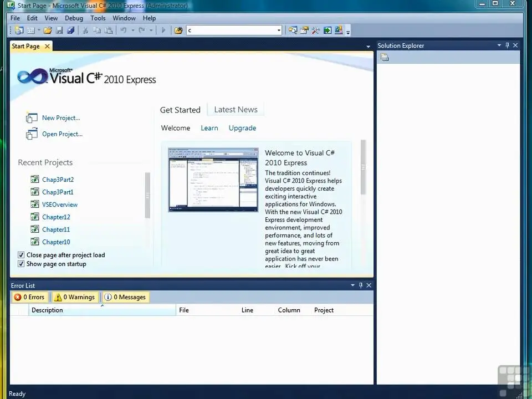Click the Toolbox hammer and wrench icon
Screen dimensions: 532x399
pyautogui.click(x=315, y=30)
